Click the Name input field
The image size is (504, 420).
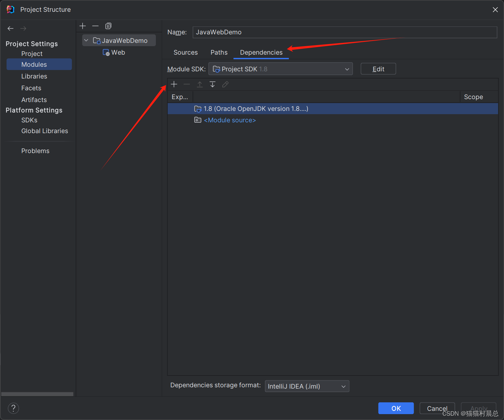pos(345,32)
